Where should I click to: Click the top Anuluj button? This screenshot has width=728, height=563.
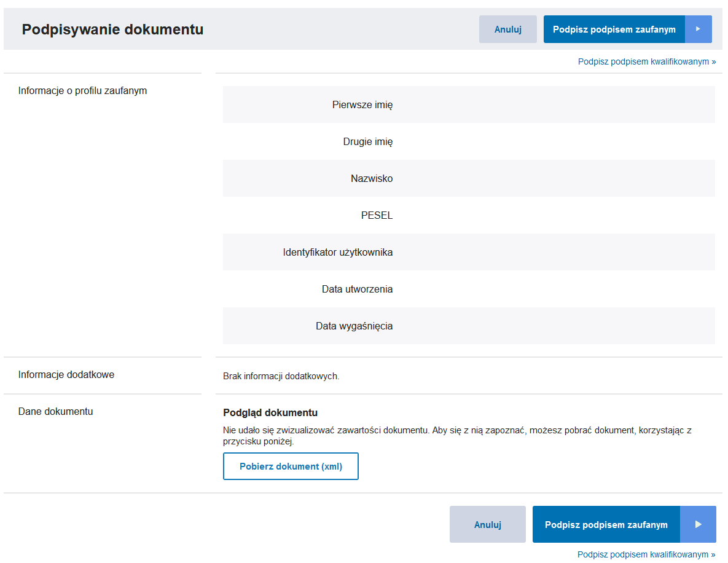click(x=507, y=30)
